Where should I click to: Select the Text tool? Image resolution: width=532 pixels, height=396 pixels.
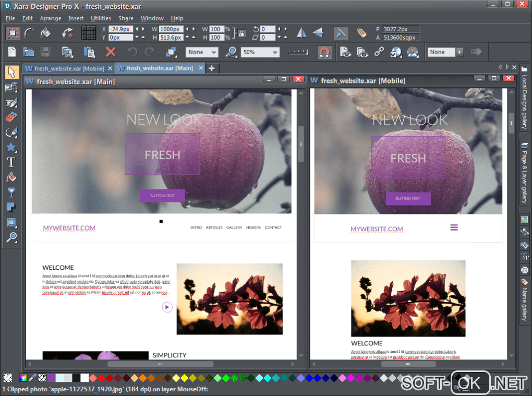(11, 162)
